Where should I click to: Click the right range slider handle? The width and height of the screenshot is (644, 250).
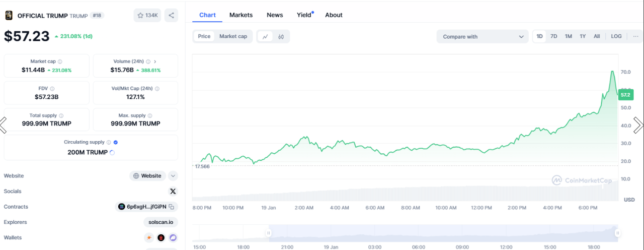[617, 233]
